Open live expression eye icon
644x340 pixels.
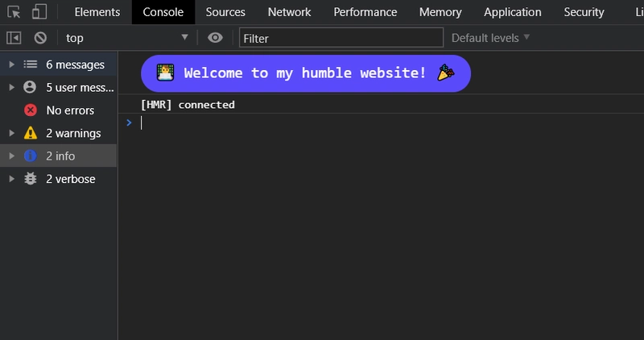[215, 38]
